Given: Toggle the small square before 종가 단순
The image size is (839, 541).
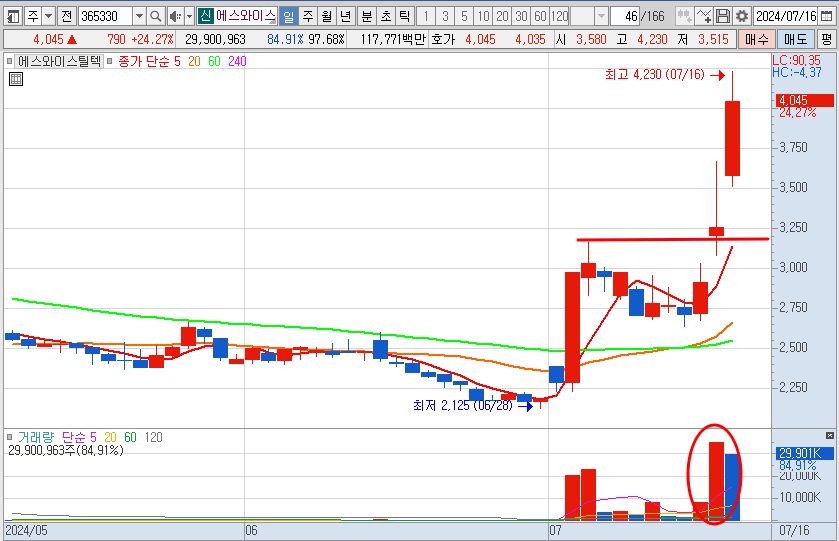Looking at the screenshot, I should tap(109, 62).
